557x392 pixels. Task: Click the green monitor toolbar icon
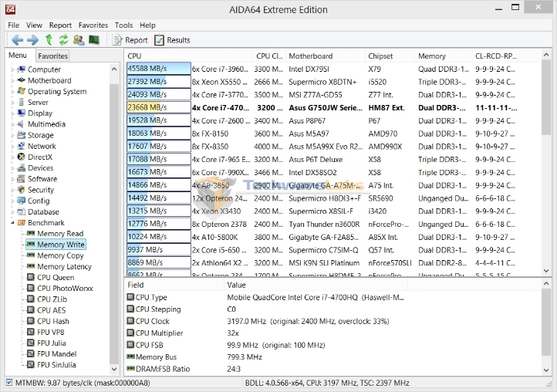(94, 40)
